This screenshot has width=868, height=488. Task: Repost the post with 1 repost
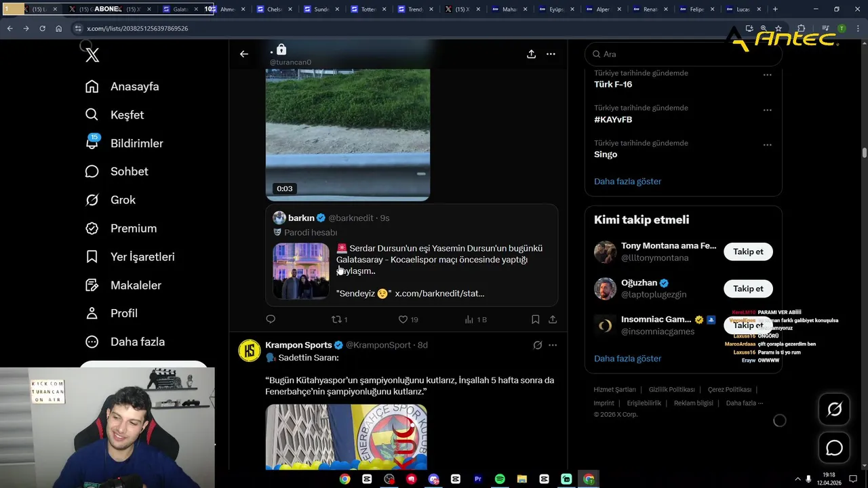point(339,319)
